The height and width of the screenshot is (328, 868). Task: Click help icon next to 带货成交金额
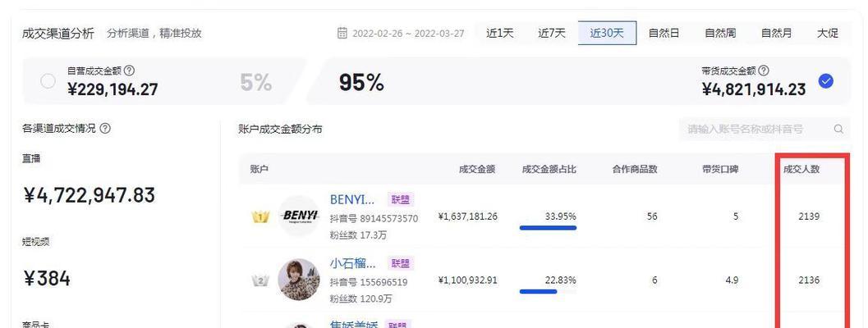(764, 71)
